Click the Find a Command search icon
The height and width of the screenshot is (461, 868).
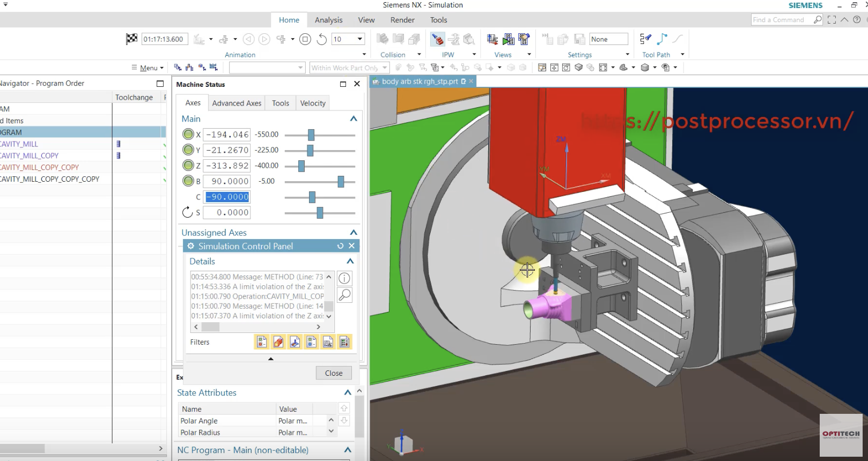click(817, 20)
